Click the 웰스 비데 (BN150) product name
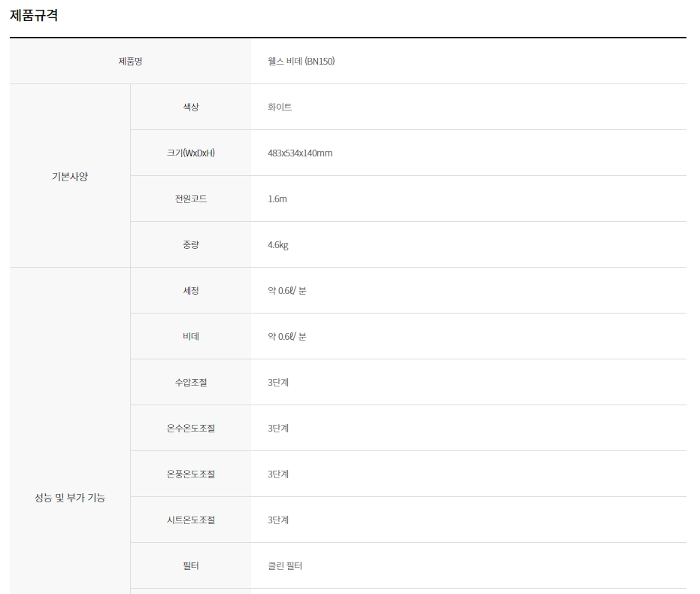 (x=301, y=61)
